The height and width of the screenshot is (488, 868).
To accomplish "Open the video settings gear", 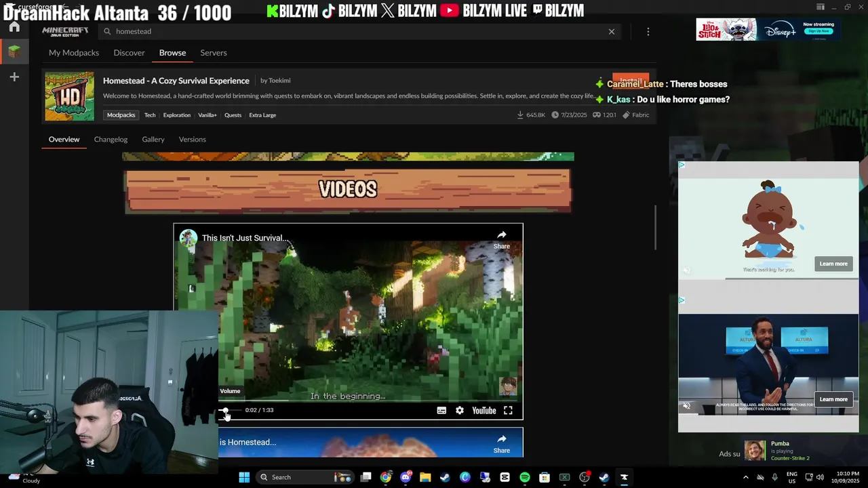I will click(460, 411).
